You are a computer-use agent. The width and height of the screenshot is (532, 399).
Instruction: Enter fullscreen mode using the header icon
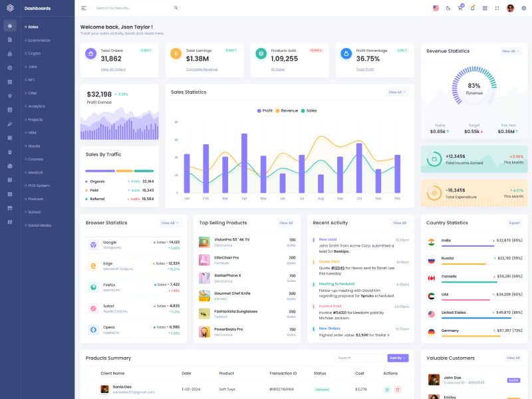(x=497, y=8)
